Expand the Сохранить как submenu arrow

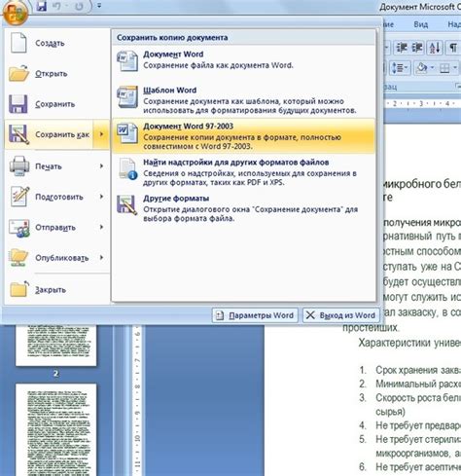(x=101, y=134)
